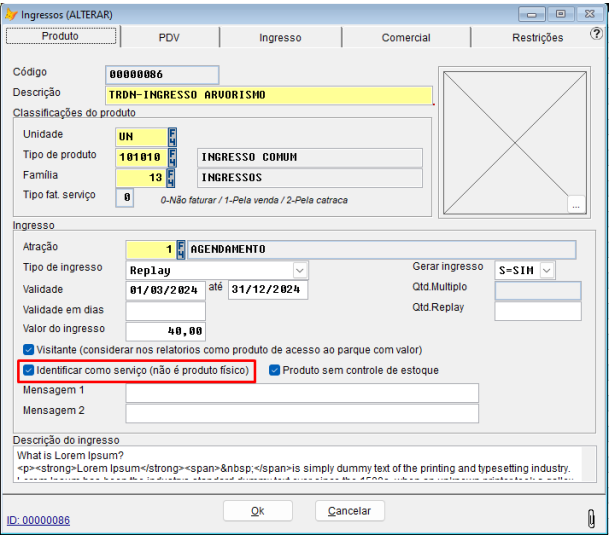Viewport: 609px width, 535px height.
Task: Expand the Gerar ingresso dropdown
Action: pos(546,270)
